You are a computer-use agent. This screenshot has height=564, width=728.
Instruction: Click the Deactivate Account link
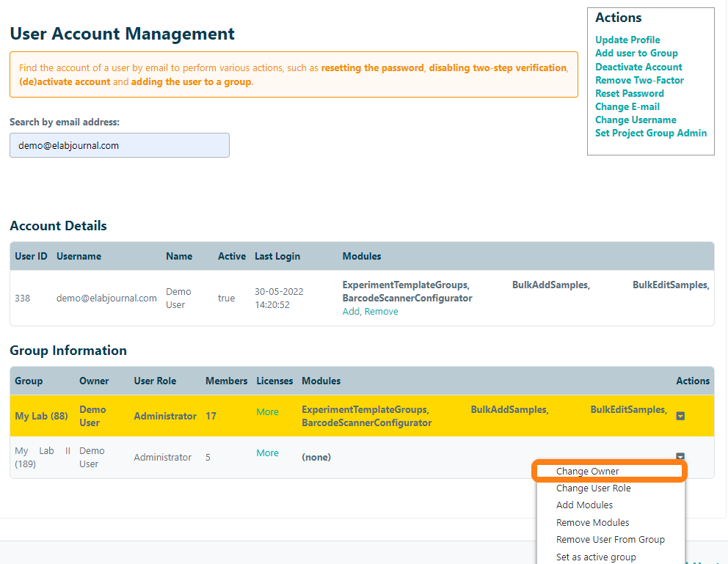pos(638,67)
